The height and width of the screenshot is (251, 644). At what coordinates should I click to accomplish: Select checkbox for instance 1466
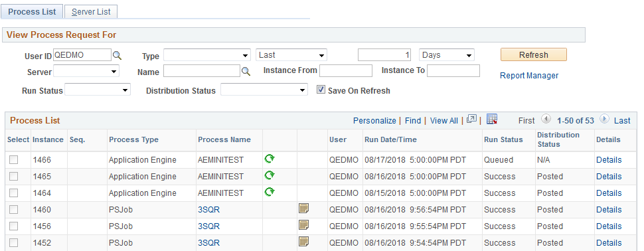tap(14, 160)
